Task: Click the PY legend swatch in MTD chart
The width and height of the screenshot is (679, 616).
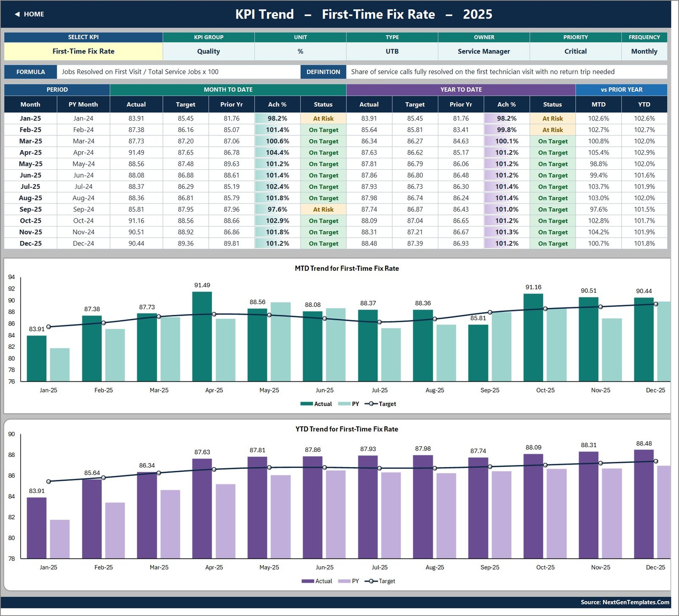Action: (x=344, y=404)
